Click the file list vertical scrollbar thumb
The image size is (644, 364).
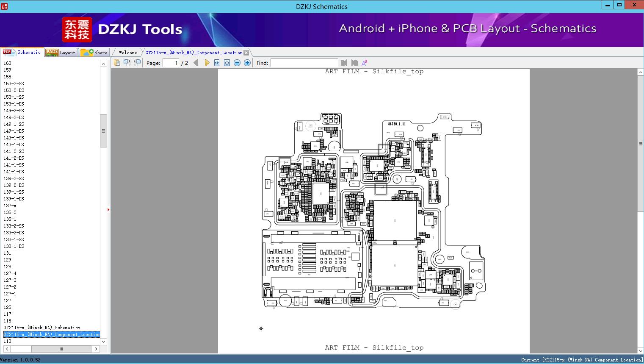point(103,131)
